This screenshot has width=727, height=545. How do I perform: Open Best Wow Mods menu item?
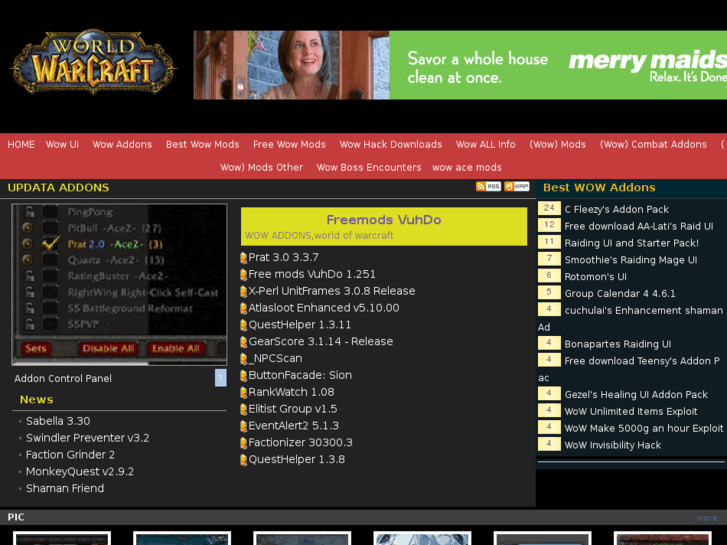pyautogui.click(x=203, y=144)
